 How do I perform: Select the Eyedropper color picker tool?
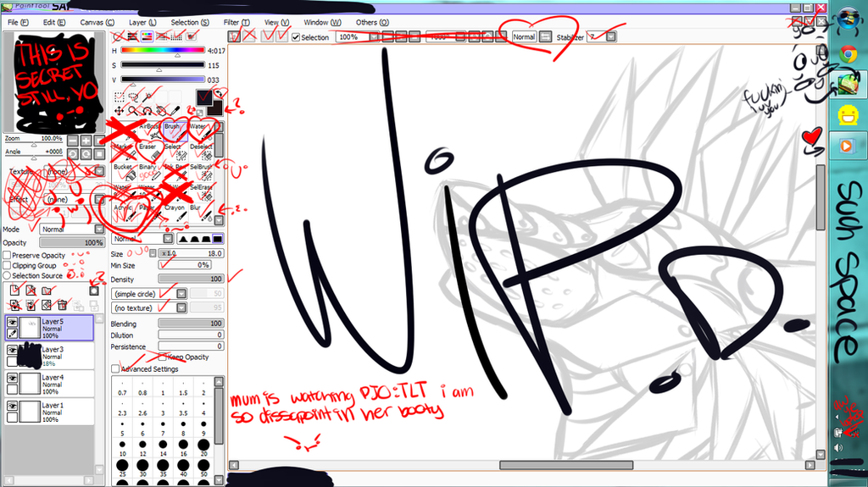pyautogui.click(x=175, y=111)
